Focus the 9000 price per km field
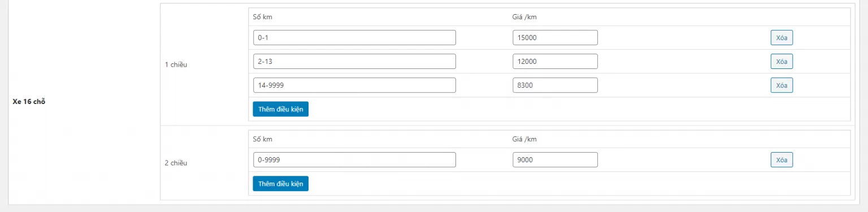Viewport: 868px width, 212px height. point(555,160)
